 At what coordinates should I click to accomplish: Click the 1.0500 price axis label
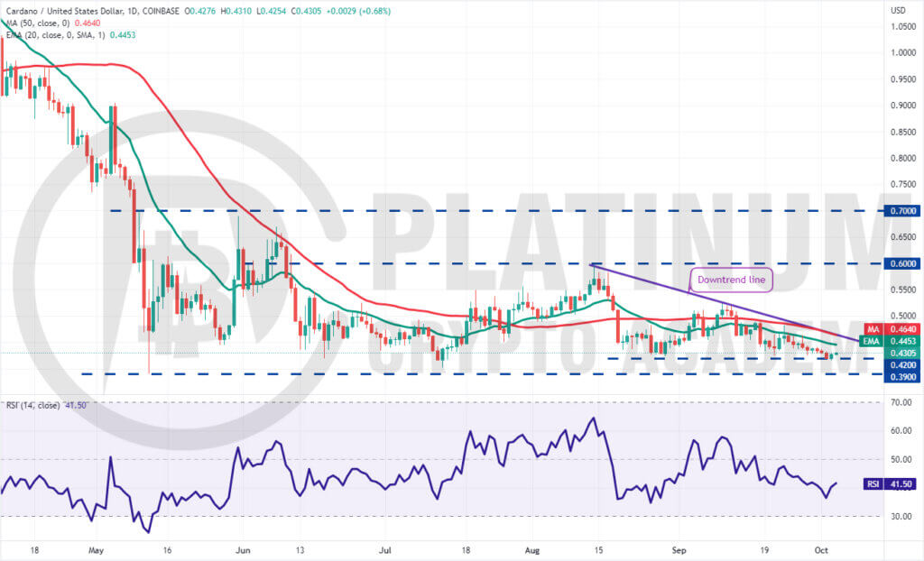click(902, 26)
